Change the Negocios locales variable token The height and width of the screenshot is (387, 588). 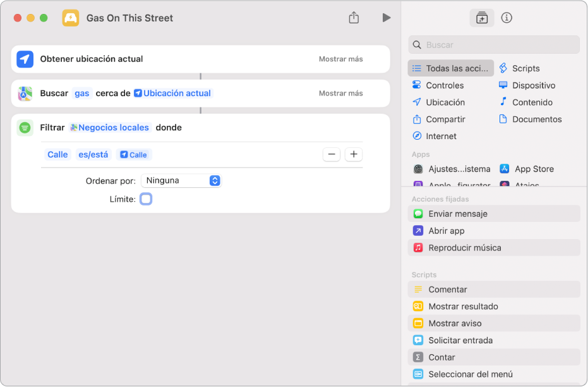point(111,128)
